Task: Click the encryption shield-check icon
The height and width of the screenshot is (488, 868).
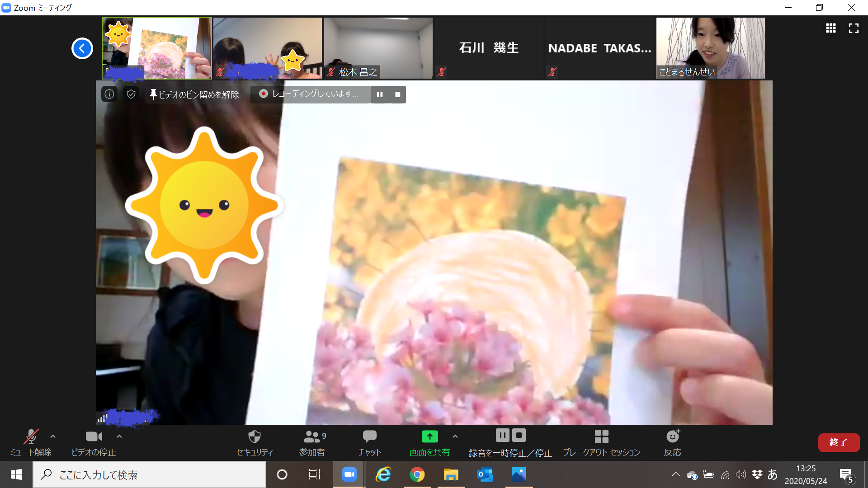Action: (131, 94)
